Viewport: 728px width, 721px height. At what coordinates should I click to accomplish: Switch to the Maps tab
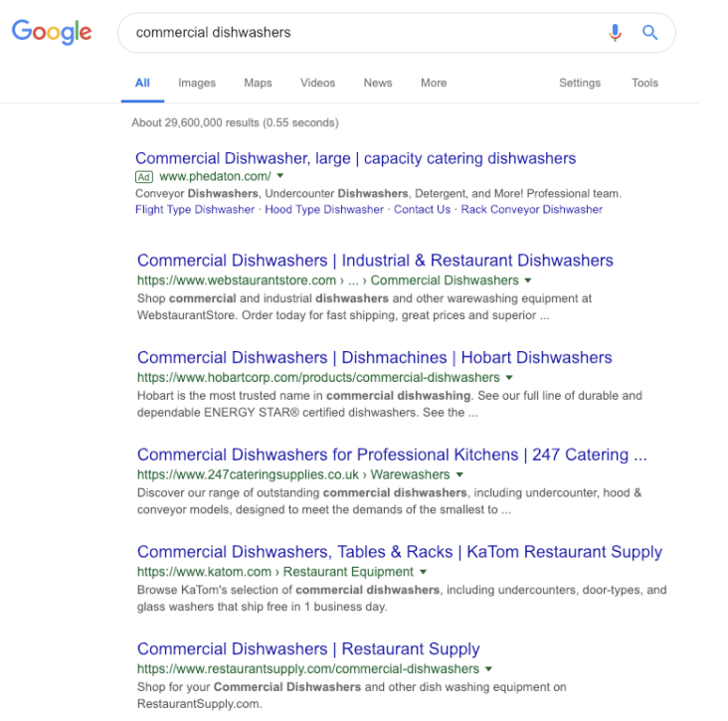click(x=258, y=84)
